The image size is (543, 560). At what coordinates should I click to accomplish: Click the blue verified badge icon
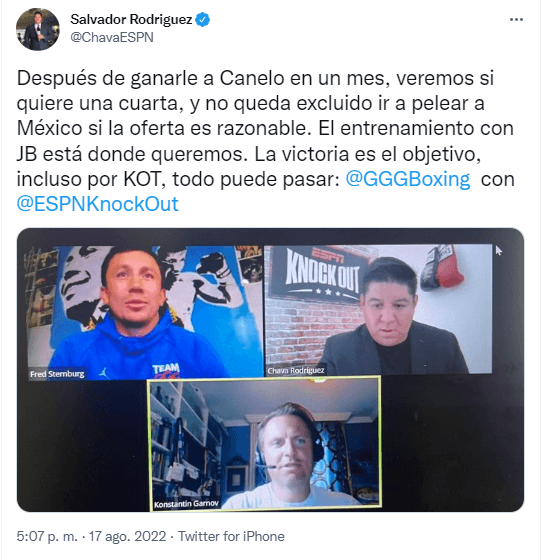[203, 19]
